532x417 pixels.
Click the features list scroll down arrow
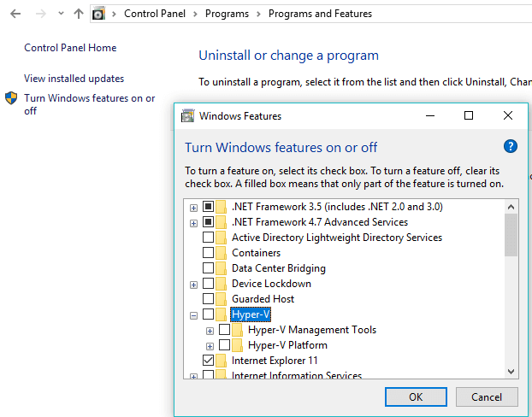tap(511, 371)
